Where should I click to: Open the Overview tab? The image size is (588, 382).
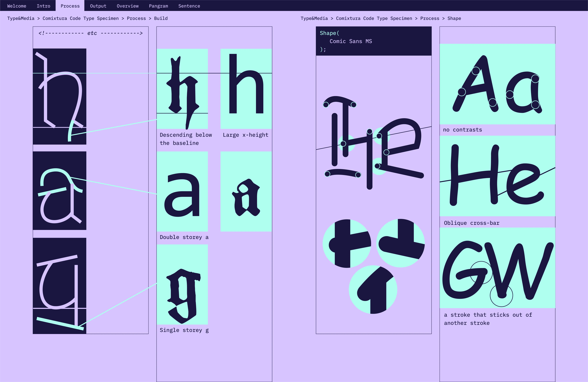pos(128,6)
